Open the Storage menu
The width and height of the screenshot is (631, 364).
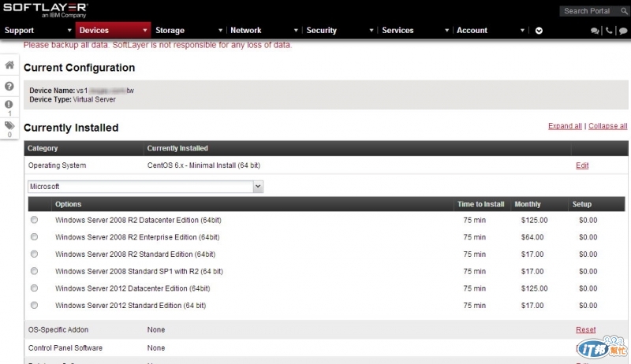point(170,31)
